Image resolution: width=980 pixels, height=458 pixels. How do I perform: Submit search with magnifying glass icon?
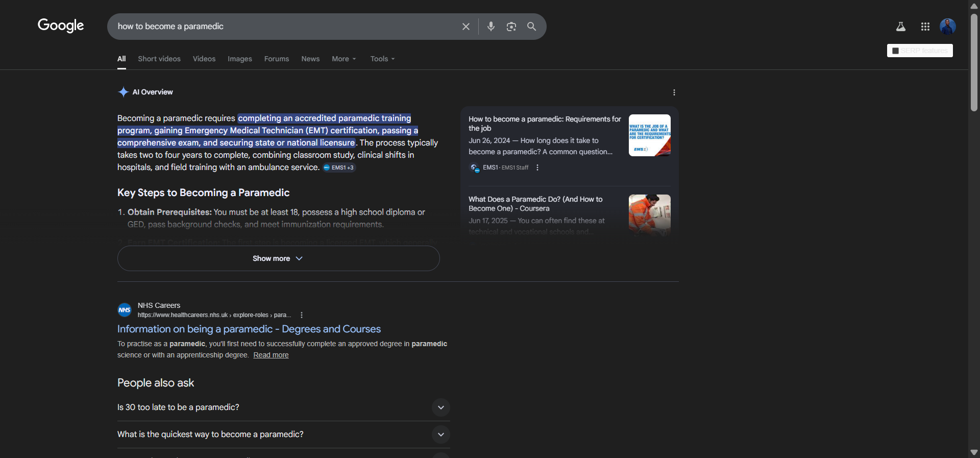coord(531,27)
